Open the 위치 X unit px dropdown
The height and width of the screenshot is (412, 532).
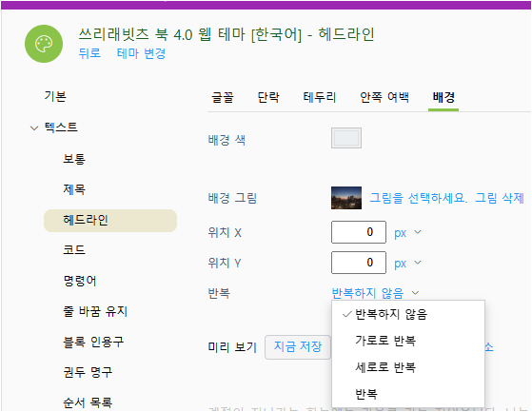[407, 232]
